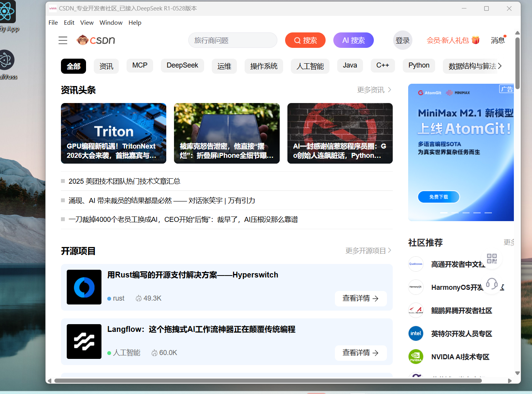The image size is (532, 394).
Task: Click the horizontal scrollbar at window bottom
Action: (268, 380)
